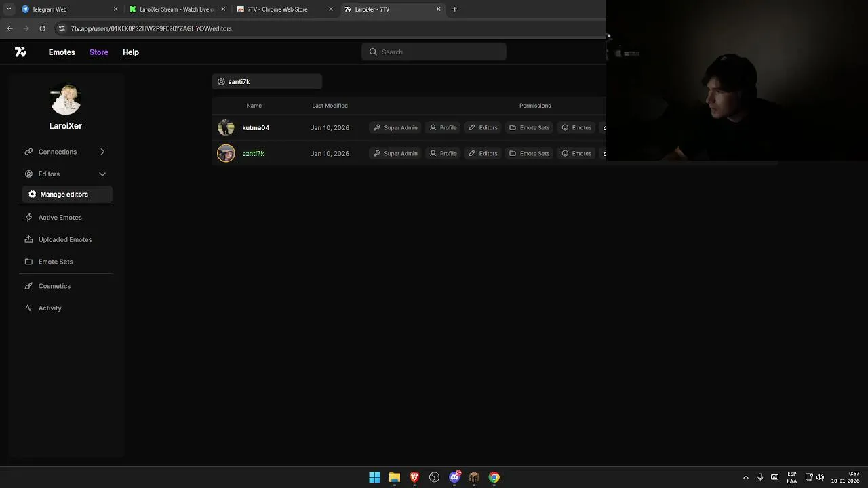Click santi7k's Jan 10, 2026 date
Image resolution: width=868 pixels, height=488 pixels.
click(x=330, y=153)
